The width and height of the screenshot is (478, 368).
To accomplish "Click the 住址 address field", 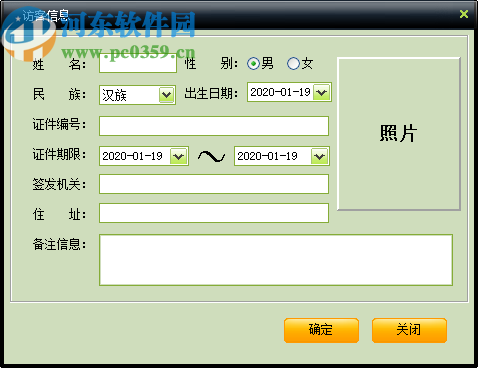I will (x=214, y=213).
